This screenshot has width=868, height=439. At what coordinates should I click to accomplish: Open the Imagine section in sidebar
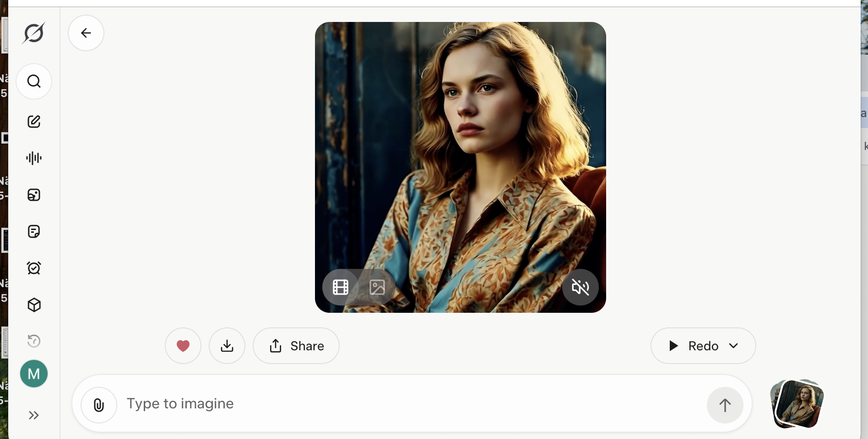[34, 195]
